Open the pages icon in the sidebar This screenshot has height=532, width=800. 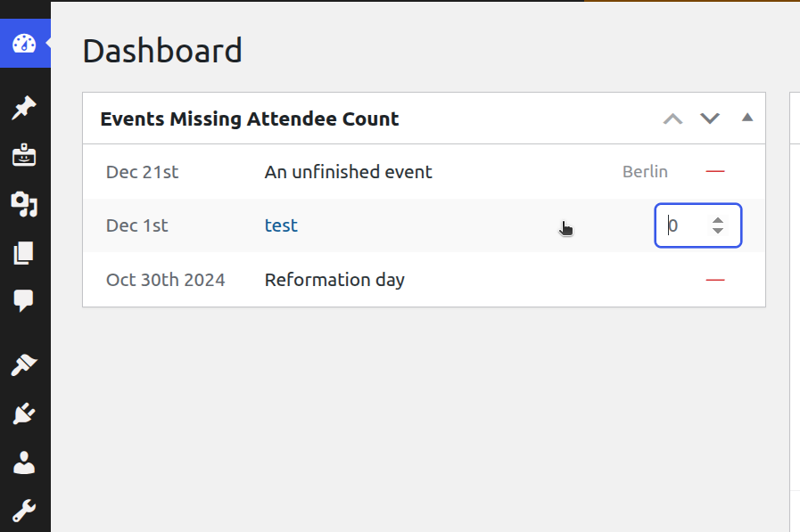[23, 252]
